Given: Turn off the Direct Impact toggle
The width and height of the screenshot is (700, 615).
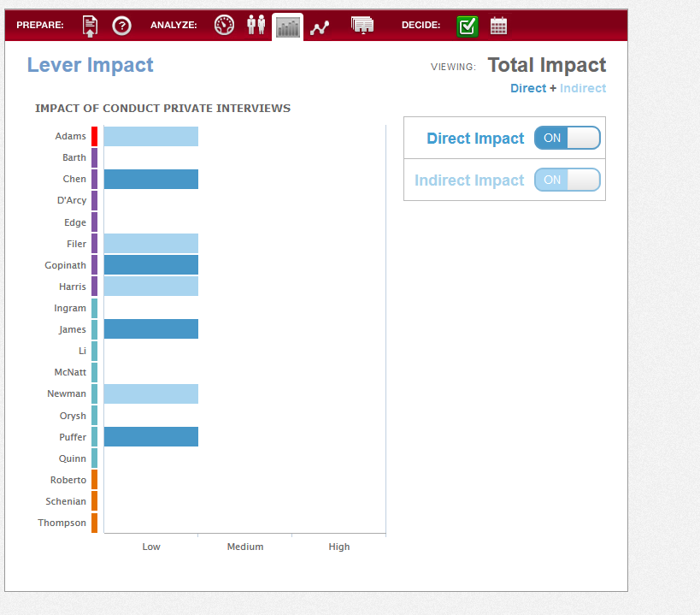Looking at the screenshot, I should click(567, 138).
